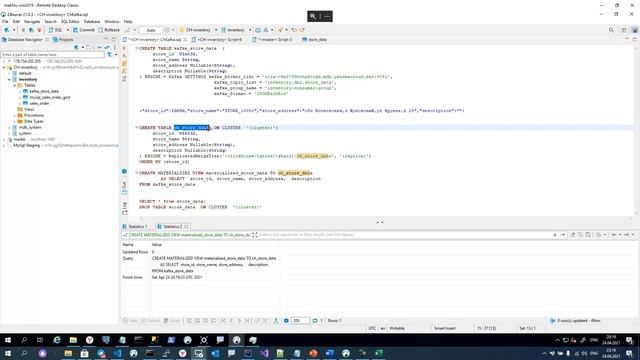Click the Writable status bar indicator
640x360 pixels.
(397, 328)
